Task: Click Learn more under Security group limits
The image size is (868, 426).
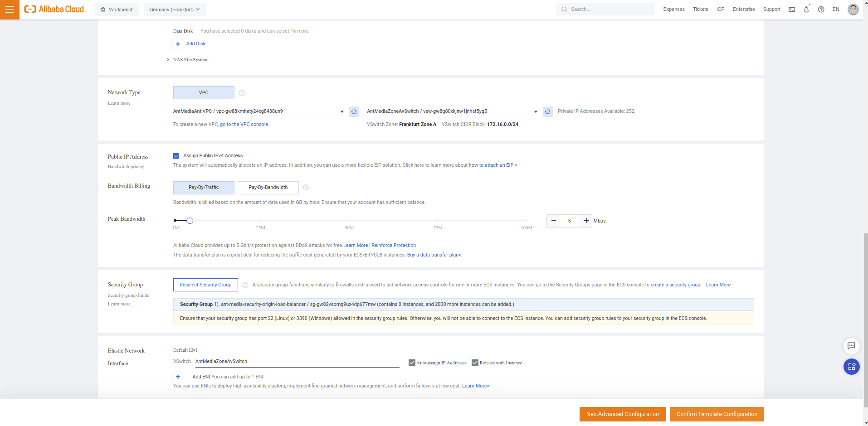Action: click(x=119, y=304)
